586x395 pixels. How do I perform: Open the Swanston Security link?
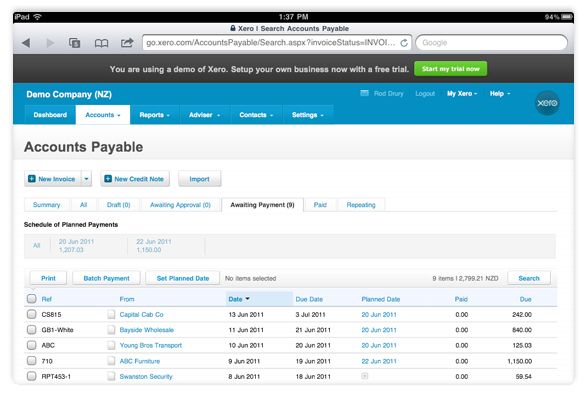146,376
